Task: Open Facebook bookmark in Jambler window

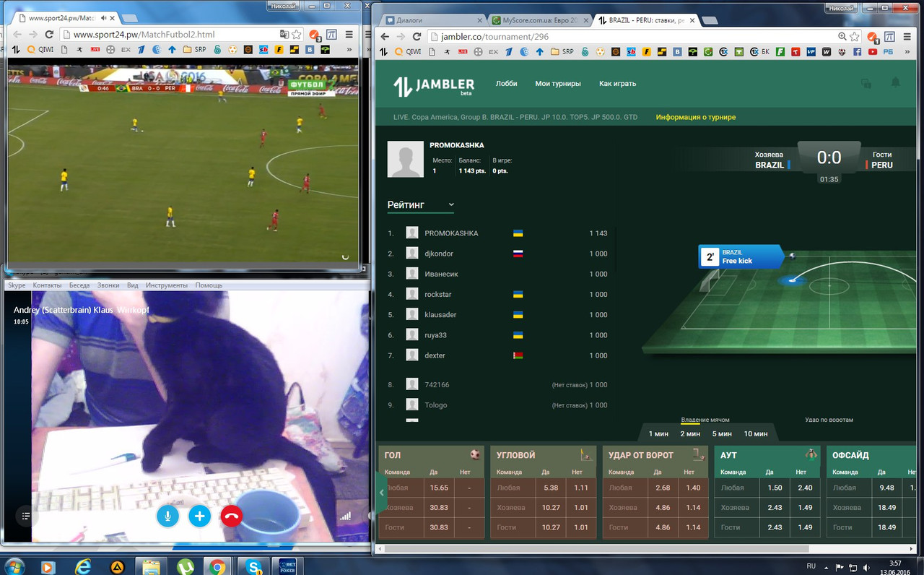Action: [x=858, y=51]
